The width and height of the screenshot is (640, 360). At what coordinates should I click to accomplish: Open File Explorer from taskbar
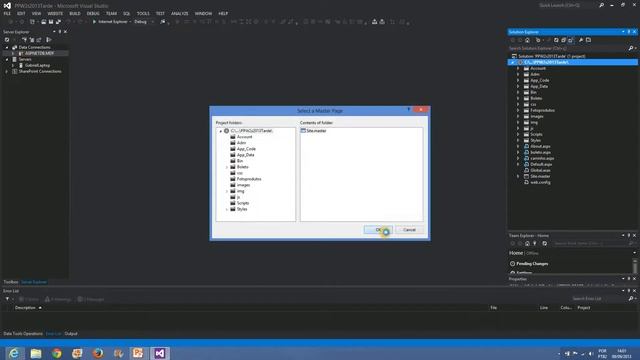(x=36, y=353)
